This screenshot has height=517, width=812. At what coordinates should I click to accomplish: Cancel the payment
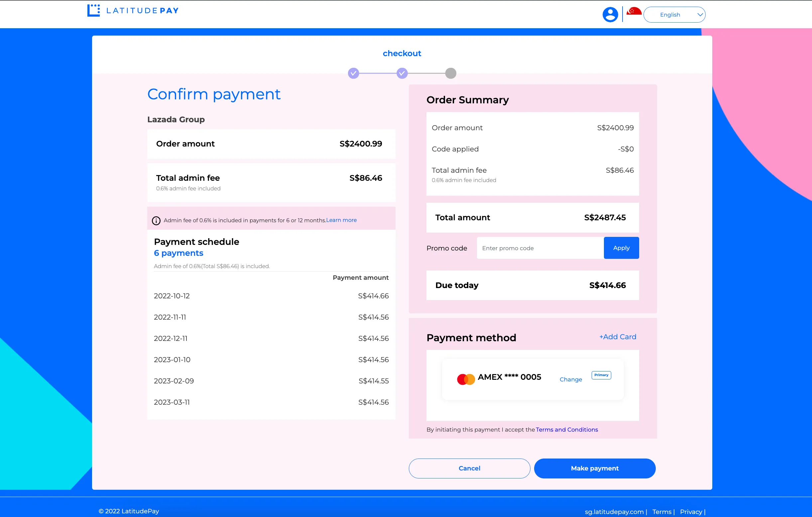(x=469, y=468)
